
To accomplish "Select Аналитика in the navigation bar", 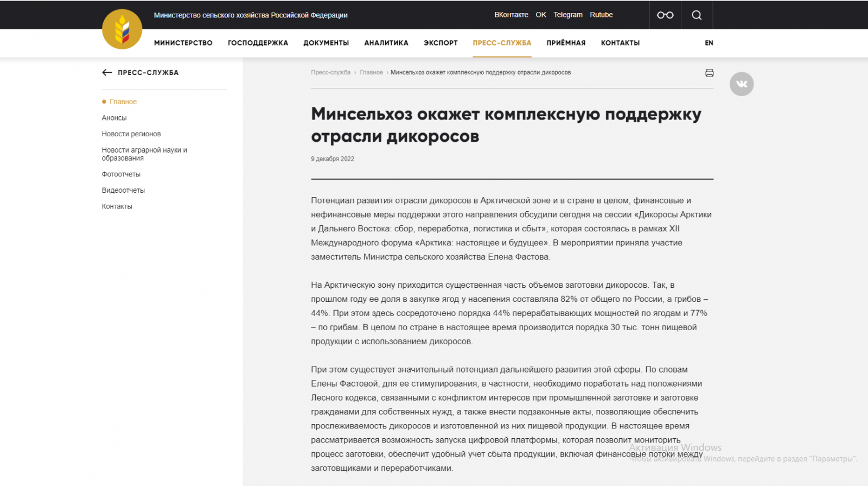I will [386, 43].
